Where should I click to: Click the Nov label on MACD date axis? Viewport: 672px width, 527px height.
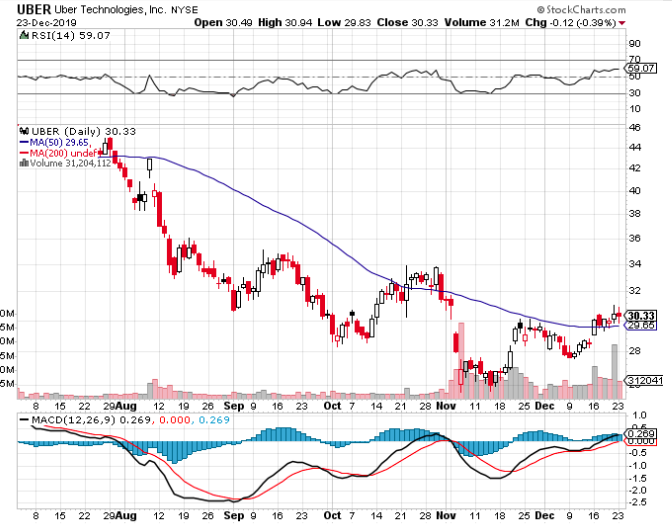tap(446, 515)
